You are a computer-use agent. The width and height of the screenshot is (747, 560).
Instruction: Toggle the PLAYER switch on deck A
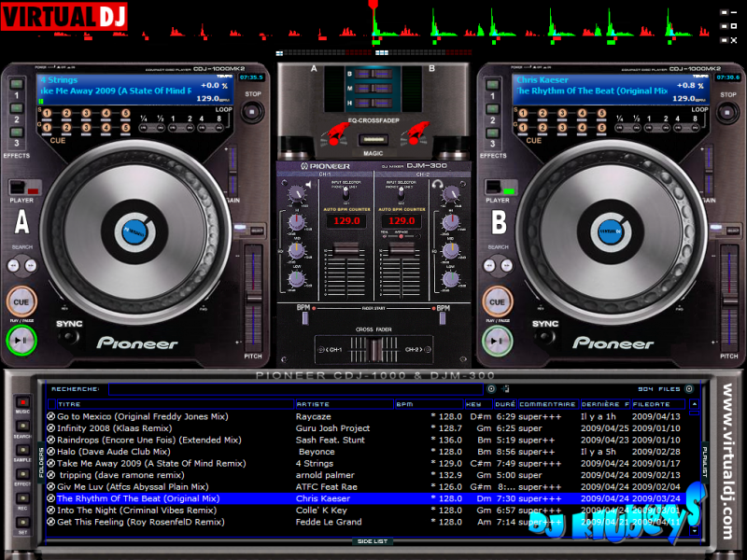25,188
